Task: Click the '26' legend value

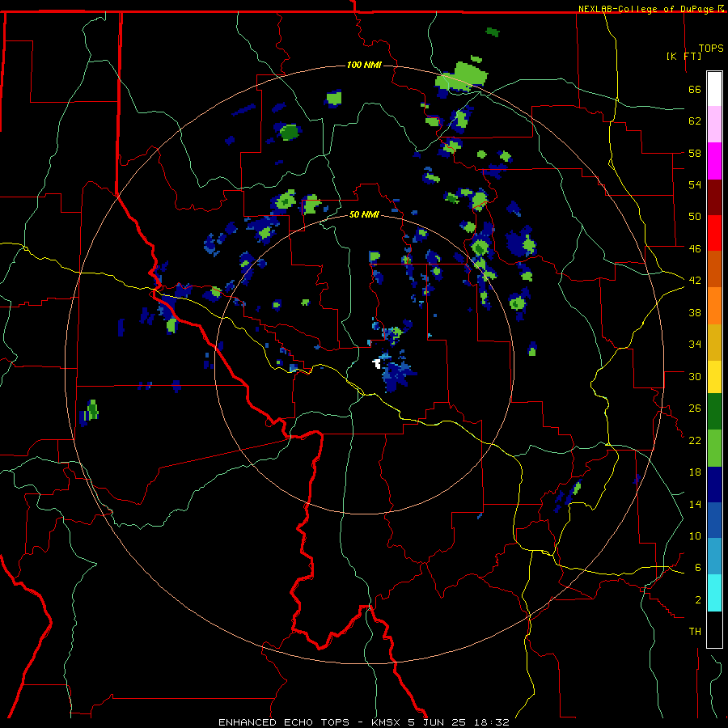Action: [x=695, y=408]
